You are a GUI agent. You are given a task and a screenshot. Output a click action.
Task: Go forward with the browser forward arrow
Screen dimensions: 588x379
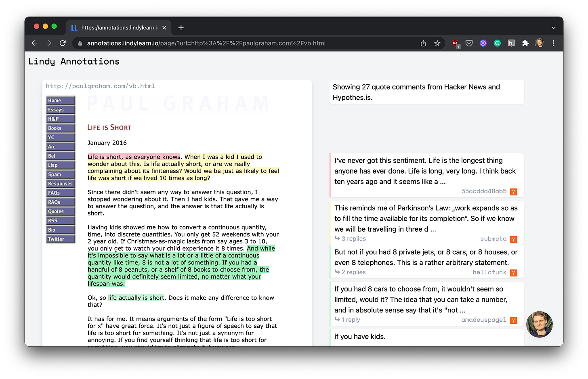48,43
